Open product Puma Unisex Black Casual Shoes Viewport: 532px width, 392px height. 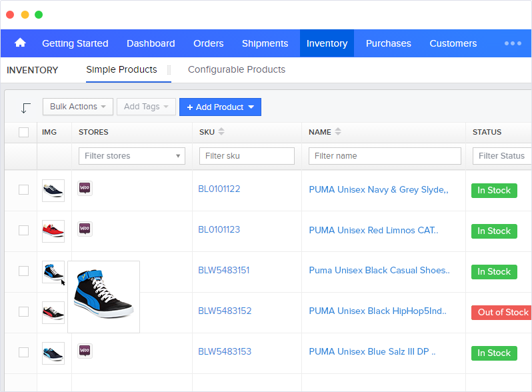(379, 271)
